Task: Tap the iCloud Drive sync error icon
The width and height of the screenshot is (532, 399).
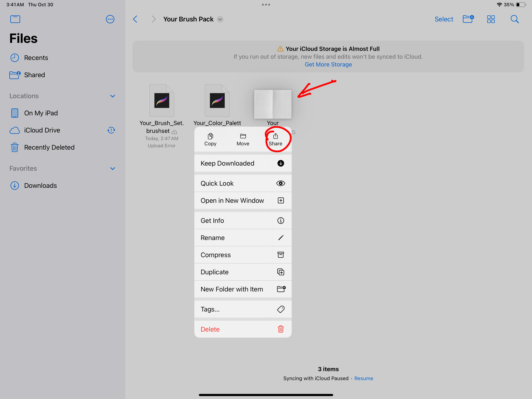Action: point(111,130)
